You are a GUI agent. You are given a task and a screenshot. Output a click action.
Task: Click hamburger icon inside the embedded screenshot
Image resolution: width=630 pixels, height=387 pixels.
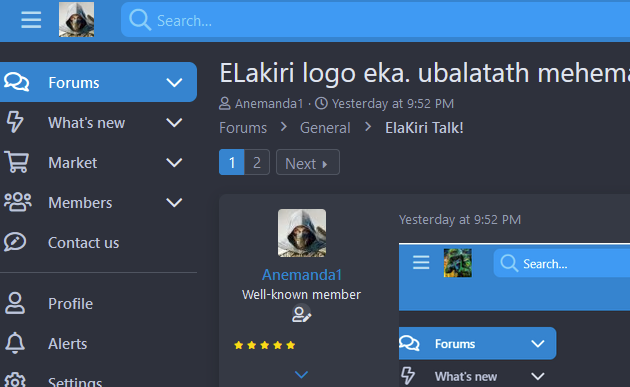tap(421, 263)
